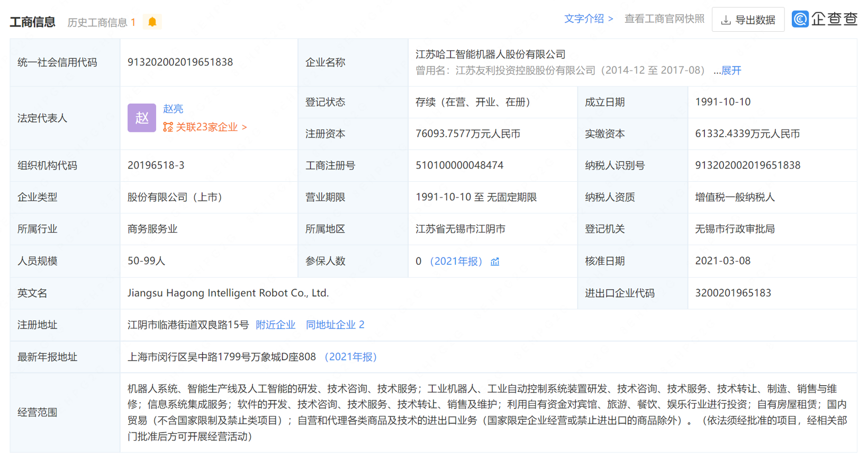Click the 登记状态 label cell

pos(353,102)
